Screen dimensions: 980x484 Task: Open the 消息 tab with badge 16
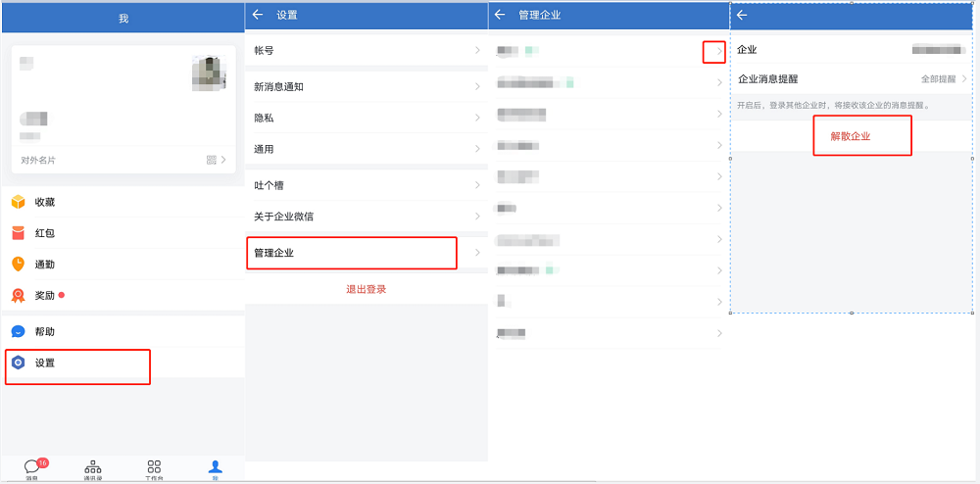33,467
